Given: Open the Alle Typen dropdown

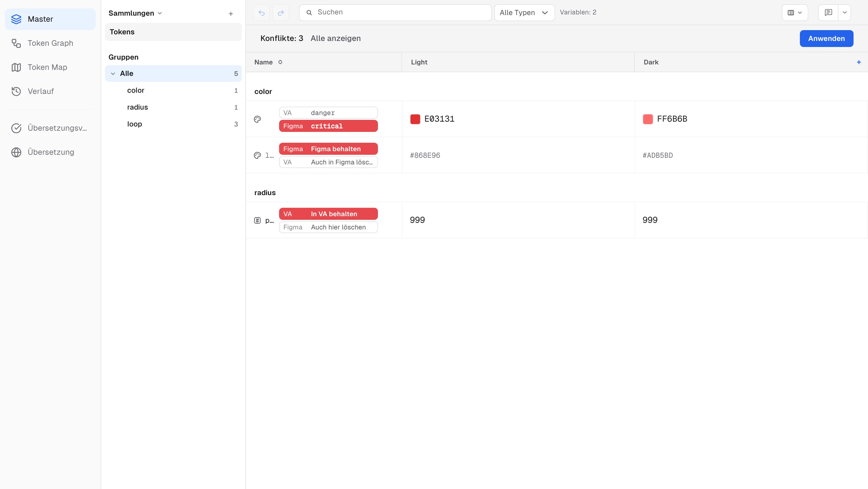Looking at the screenshot, I should pyautogui.click(x=524, y=13).
